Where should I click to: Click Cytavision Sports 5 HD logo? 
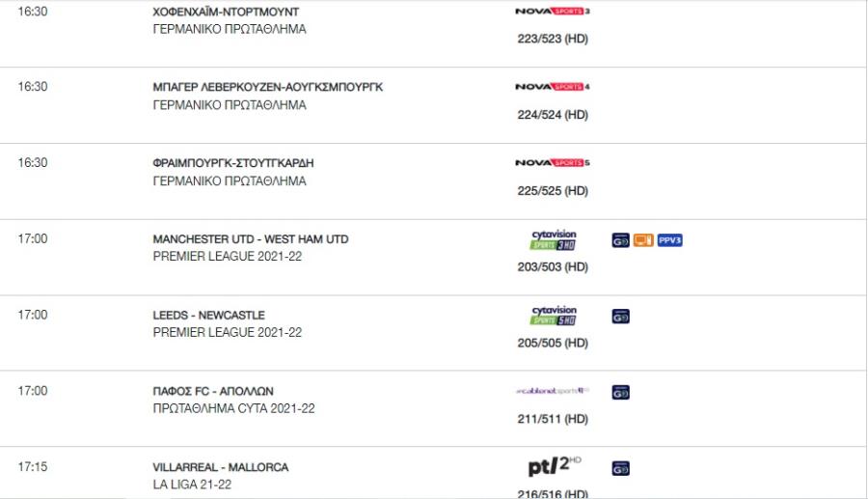(x=554, y=316)
